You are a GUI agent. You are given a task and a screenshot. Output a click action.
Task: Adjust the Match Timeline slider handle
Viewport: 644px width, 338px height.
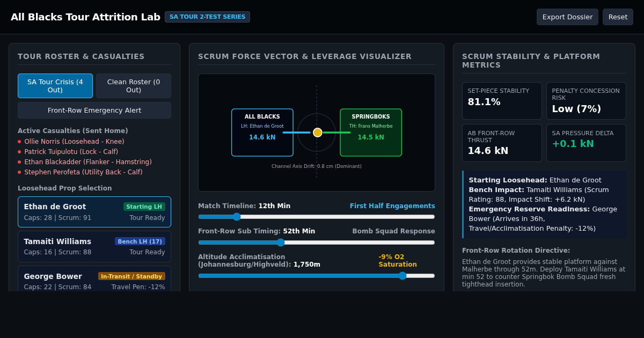pyautogui.click(x=237, y=217)
